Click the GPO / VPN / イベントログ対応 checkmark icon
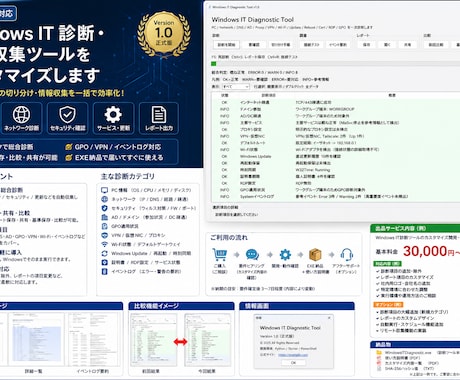The height and width of the screenshot is (380, 460). [69, 147]
